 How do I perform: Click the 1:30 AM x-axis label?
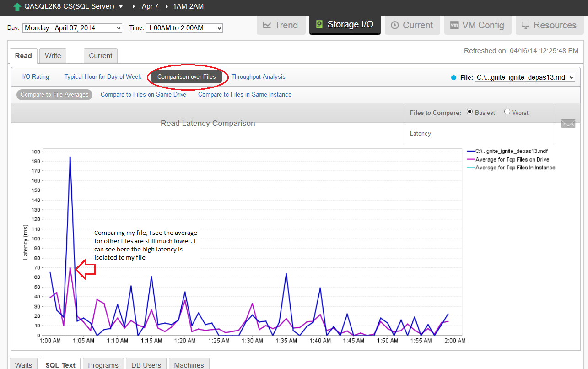tap(252, 341)
